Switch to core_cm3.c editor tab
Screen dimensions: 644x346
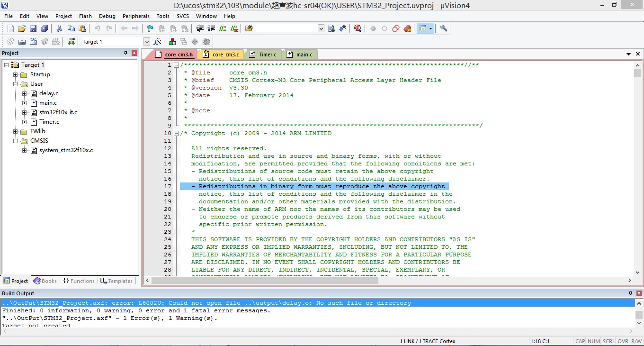(x=222, y=55)
